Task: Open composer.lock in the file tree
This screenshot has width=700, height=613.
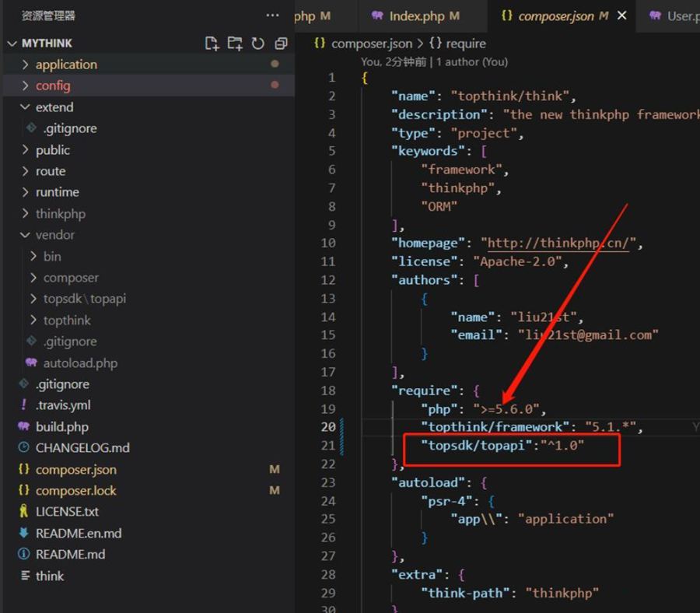Action: point(75,491)
